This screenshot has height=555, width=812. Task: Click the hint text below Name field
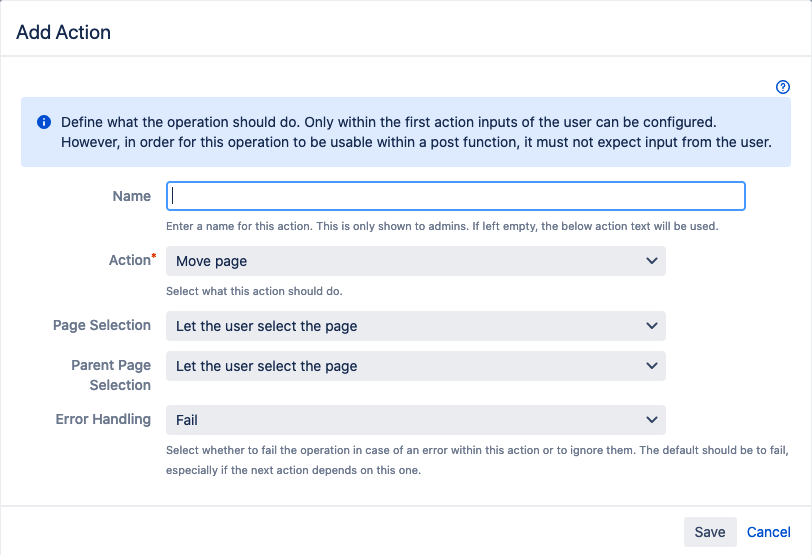[x=441, y=226]
